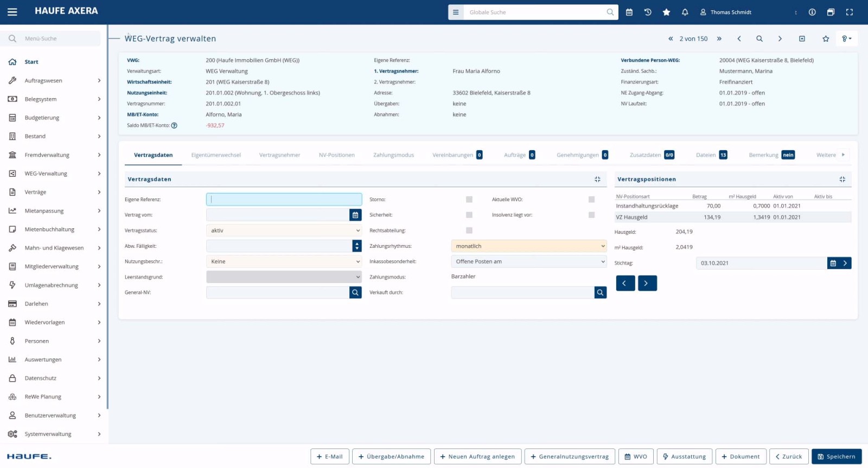The width and height of the screenshot is (868, 468).
Task: Enable the Aktuelle WVO checkbox
Action: pyautogui.click(x=591, y=200)
